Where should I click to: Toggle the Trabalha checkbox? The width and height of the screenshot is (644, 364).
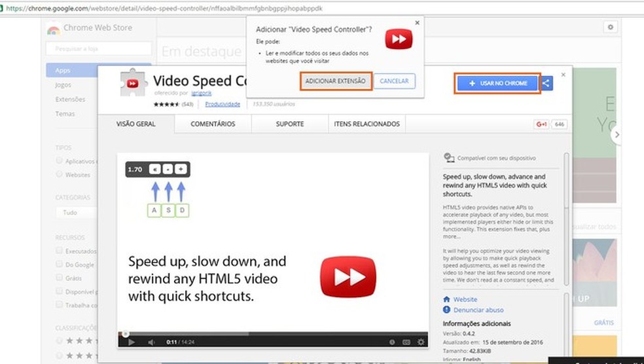coord(59,304)
